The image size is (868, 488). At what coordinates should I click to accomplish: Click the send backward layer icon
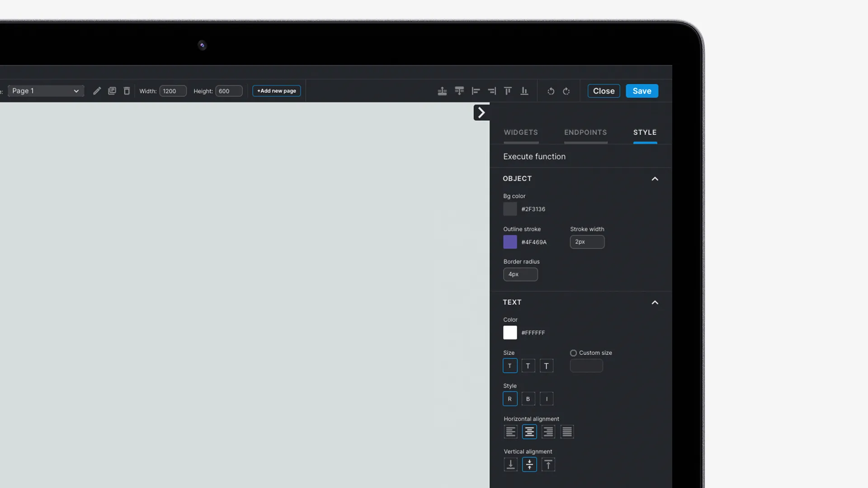coord(459,91)
